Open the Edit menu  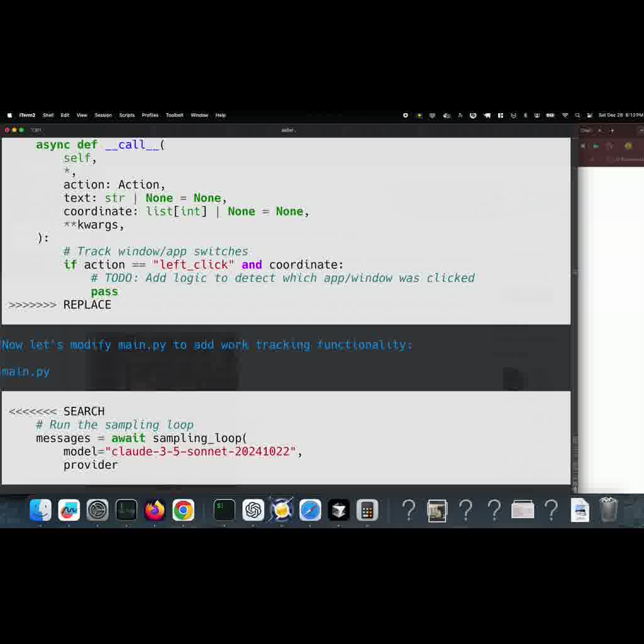point(65,116)
